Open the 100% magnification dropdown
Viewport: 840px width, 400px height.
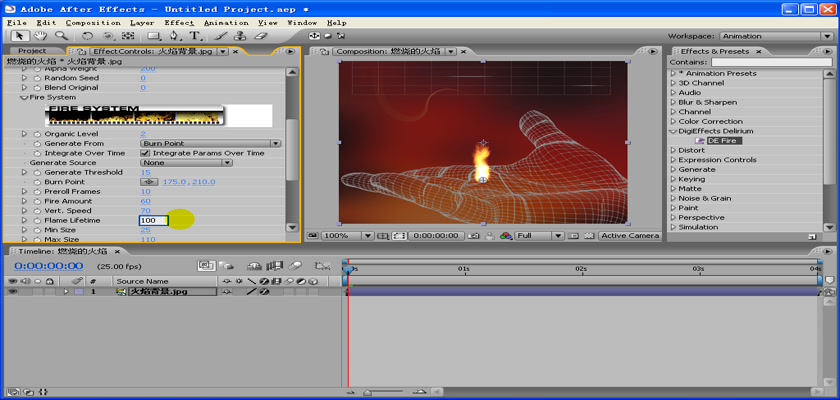tap(348, 236)
